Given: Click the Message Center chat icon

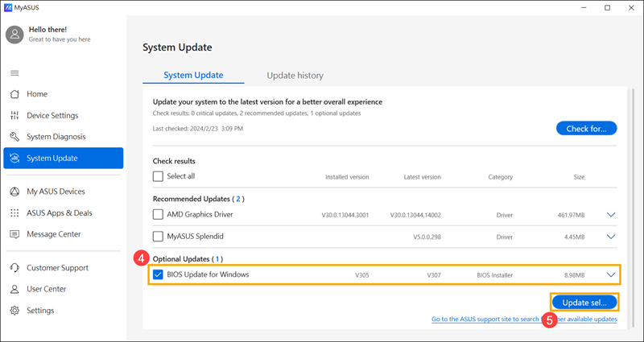Looking at the screenshot, I should [x=14, y=234].
